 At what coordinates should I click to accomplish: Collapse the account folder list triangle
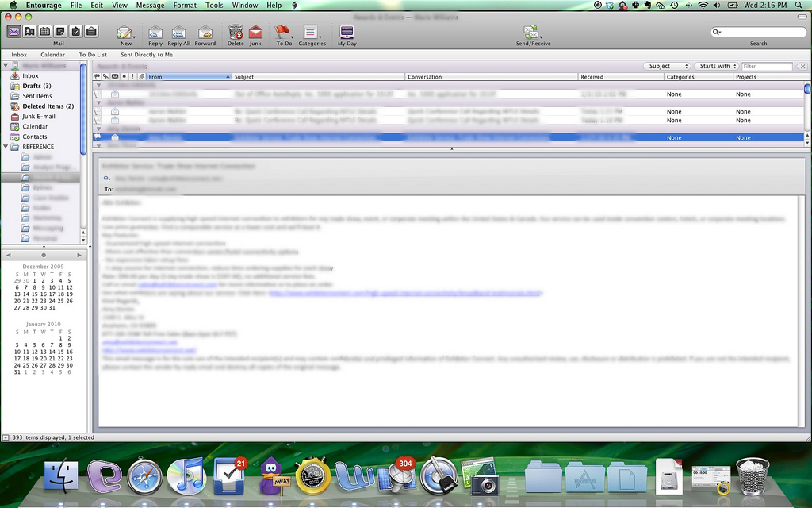click(x=6, y=66)
